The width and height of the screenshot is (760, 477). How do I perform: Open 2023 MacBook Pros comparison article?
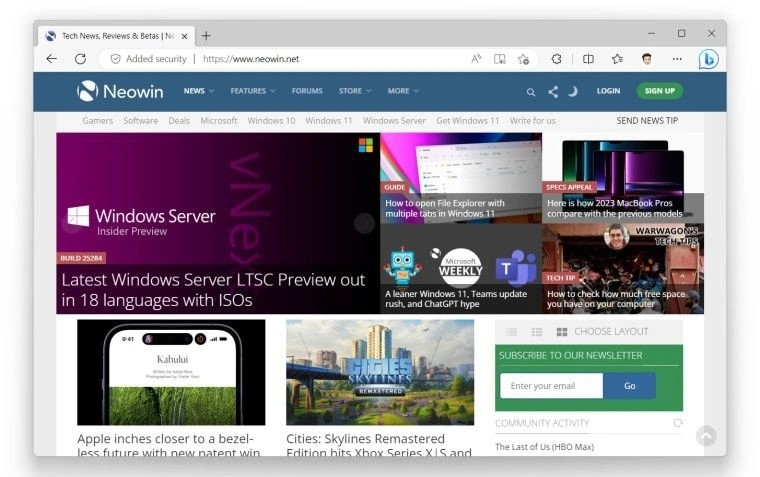point(615,208)
